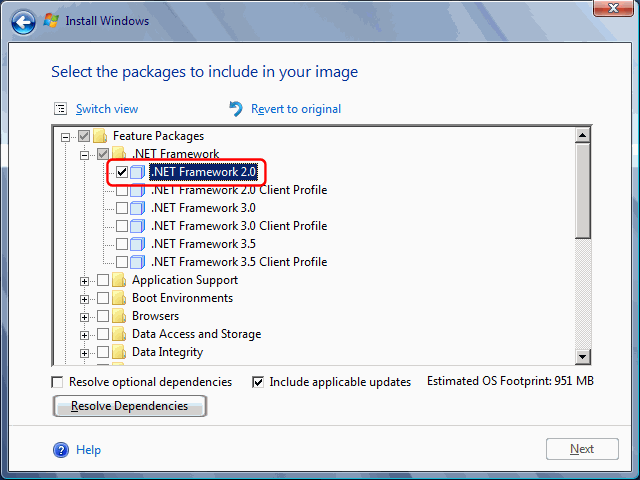Select the .NET Framework 3.5 row label
This screenshot has height=480, width=640.
point(203,244)
